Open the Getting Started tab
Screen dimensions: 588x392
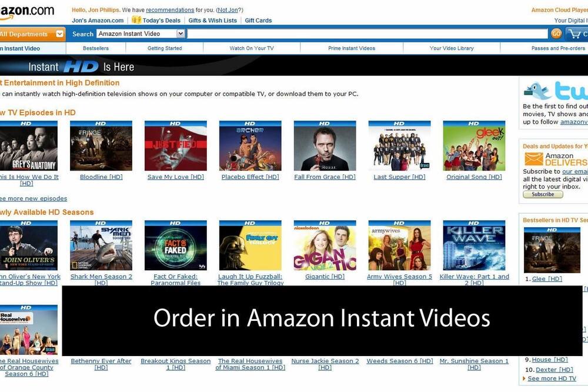coord(165,48)
